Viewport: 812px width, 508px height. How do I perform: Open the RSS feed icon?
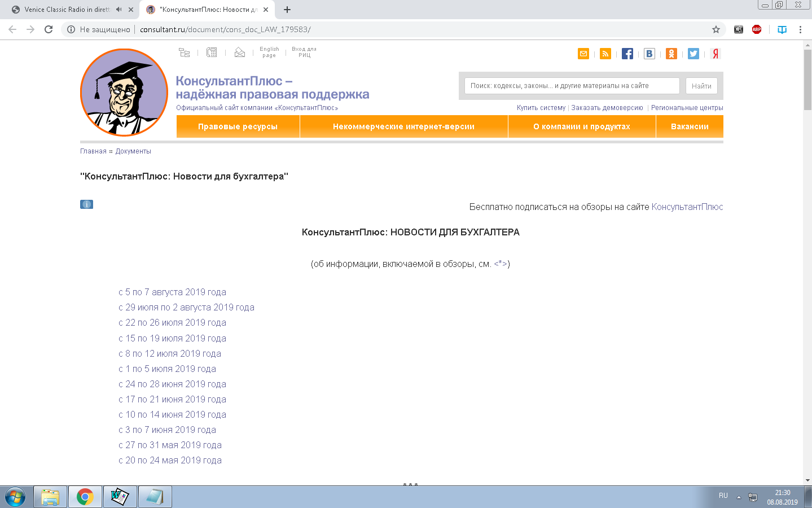(x=605, y=54)
